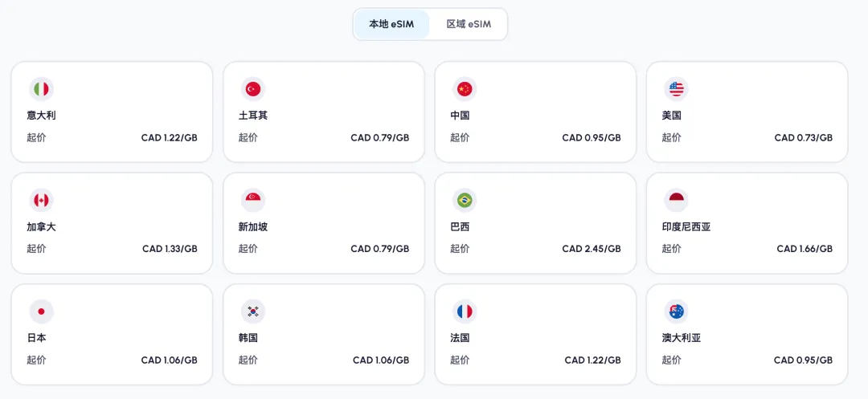This screenshot has width=868, height=399.
Task: Click the Indonesia flag icon
Action: [676, 200]
